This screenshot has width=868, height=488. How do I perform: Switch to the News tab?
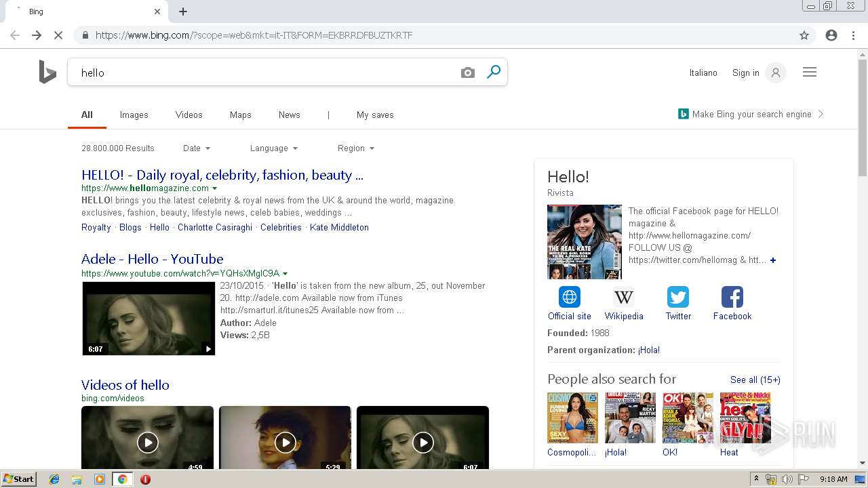click(x=290, y=115)
